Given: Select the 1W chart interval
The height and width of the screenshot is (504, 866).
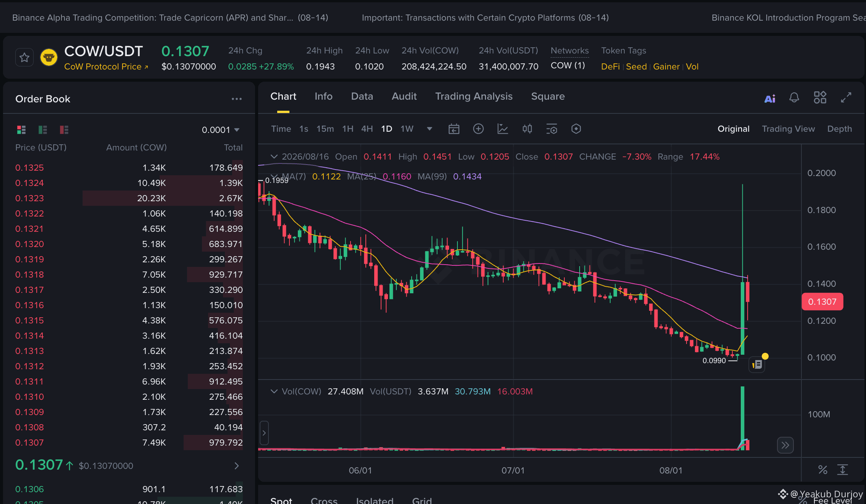Looking at the screenshot, I should [407, 129].
